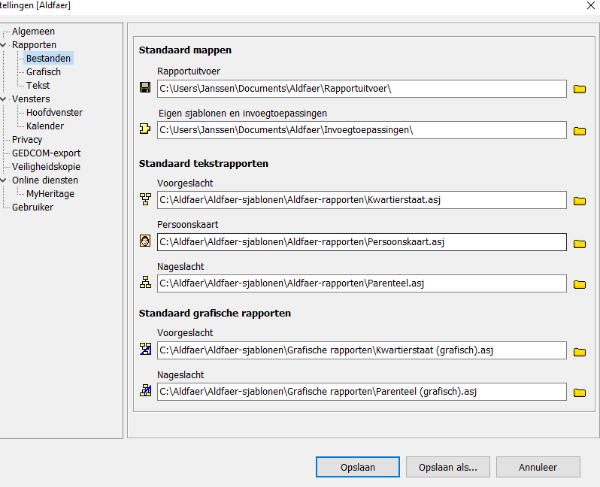Viewport: 600px width, 487px height.
Task: Collapse the Vensters tree node
Action: click(x=5, y=100)
